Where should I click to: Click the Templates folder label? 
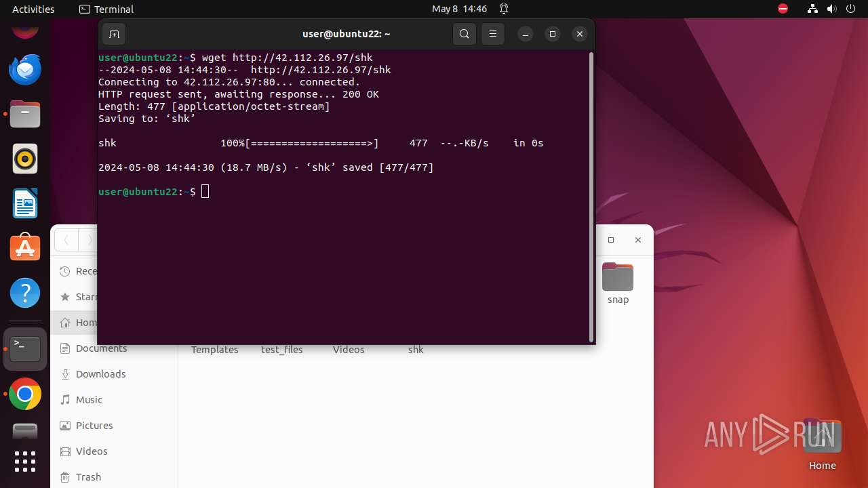pos(214,350)
